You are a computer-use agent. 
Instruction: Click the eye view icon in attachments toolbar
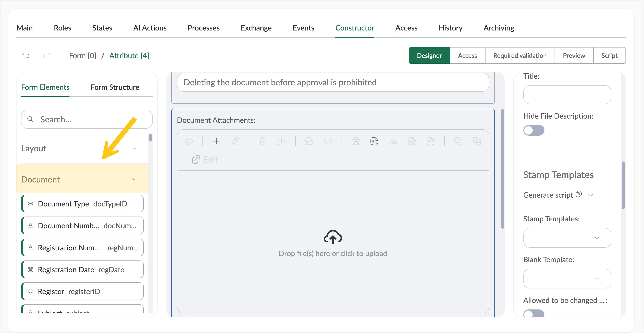tap(189, 141)
